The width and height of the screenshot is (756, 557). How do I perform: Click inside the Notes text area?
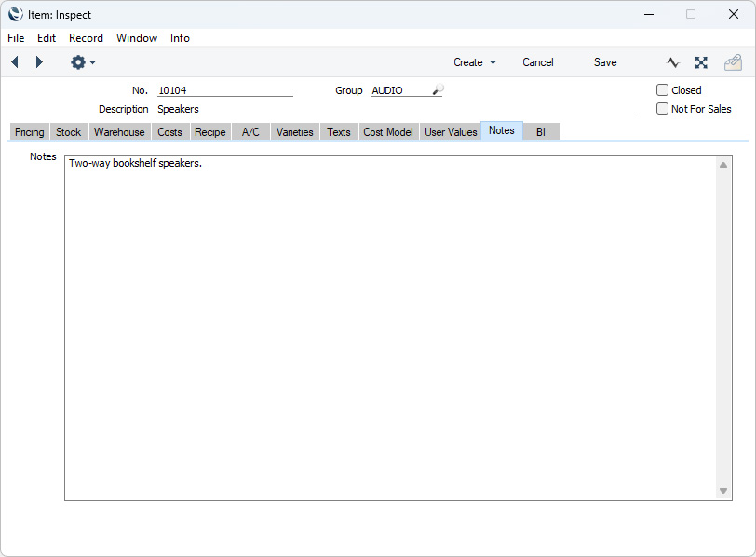tap(389, 326)
